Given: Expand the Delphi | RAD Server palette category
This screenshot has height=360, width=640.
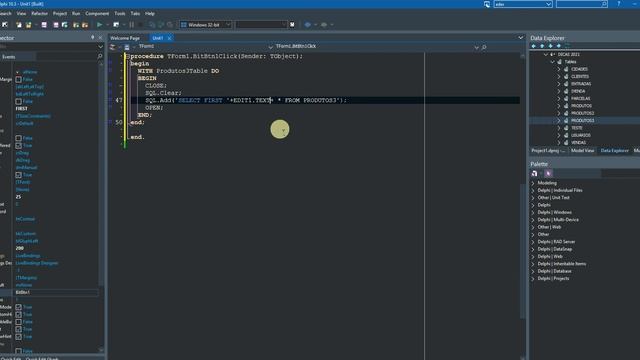Looking at the screenshot, I should pyautogui.click(x=533, y=242).
